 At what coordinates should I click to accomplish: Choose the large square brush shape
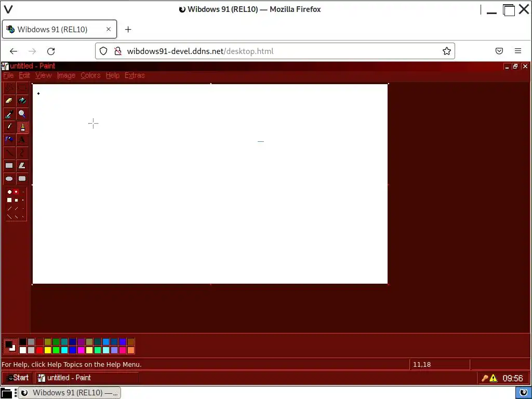click(x=9, y=200)
